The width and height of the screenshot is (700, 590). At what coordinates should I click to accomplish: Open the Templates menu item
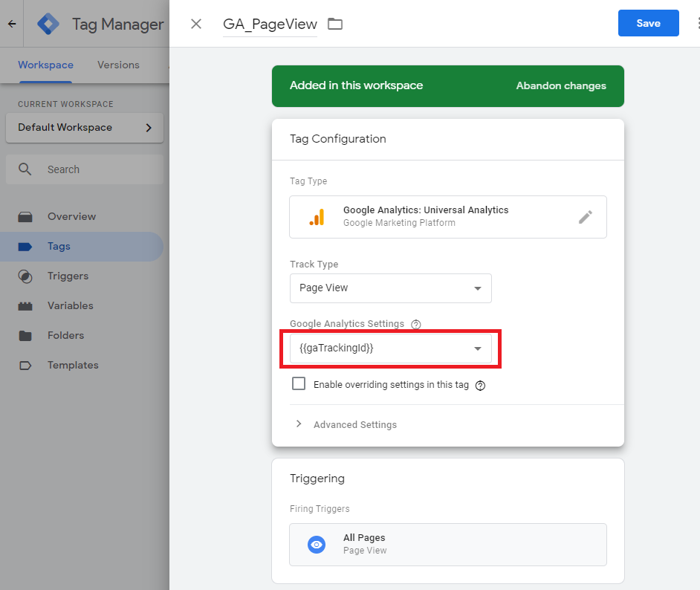pyautogui.click(x=82, y=365)
